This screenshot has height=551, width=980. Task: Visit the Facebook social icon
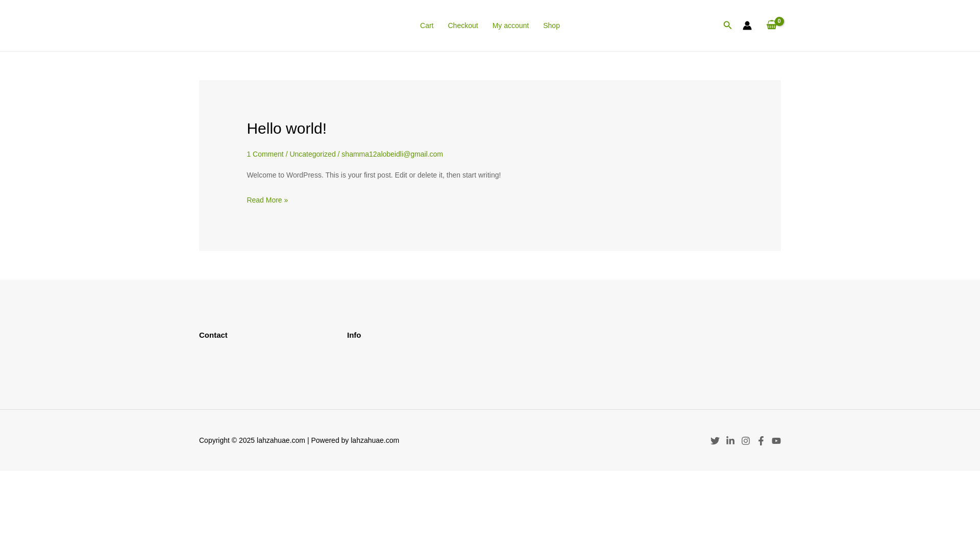(x=761, y=441)
